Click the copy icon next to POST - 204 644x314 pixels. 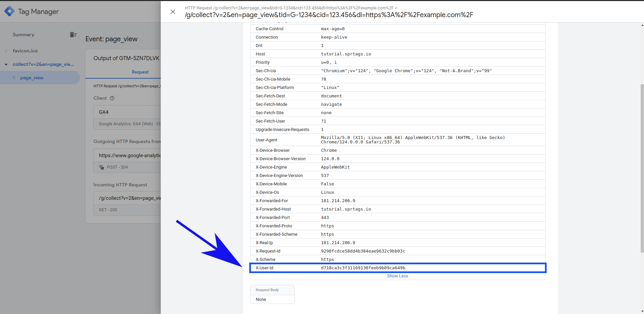(102, 167)
